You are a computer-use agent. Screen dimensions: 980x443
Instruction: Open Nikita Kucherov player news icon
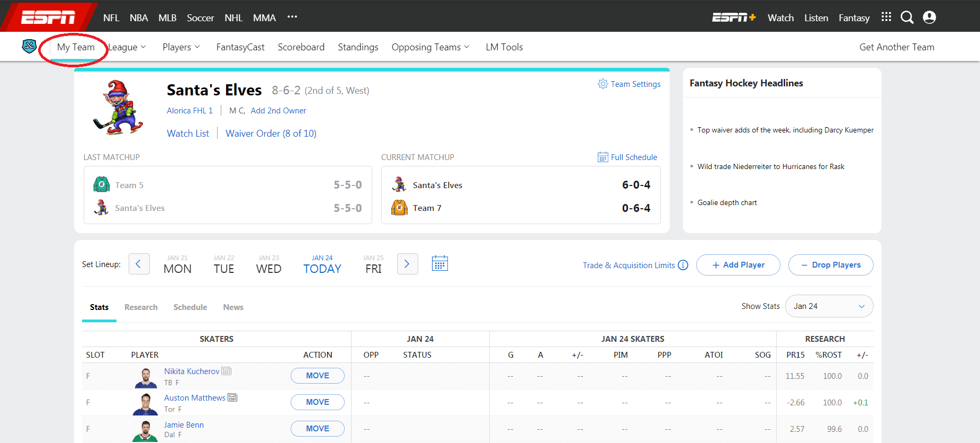click(227, 371)
